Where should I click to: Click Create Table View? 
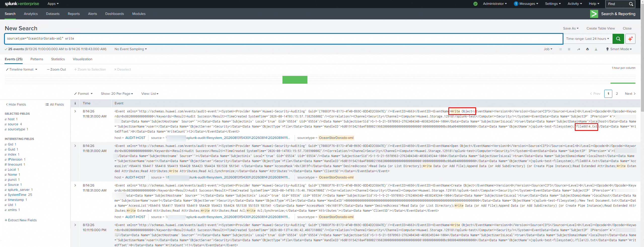tap(600, 28)
